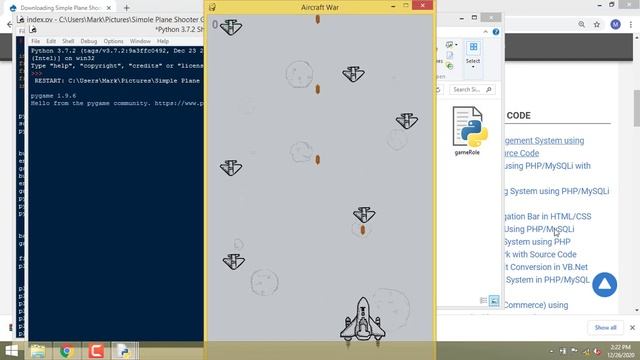This screenshot has height=360, width=640.
Task: Open the 'using PHP/MySQLi with' link
Action: 548,166
